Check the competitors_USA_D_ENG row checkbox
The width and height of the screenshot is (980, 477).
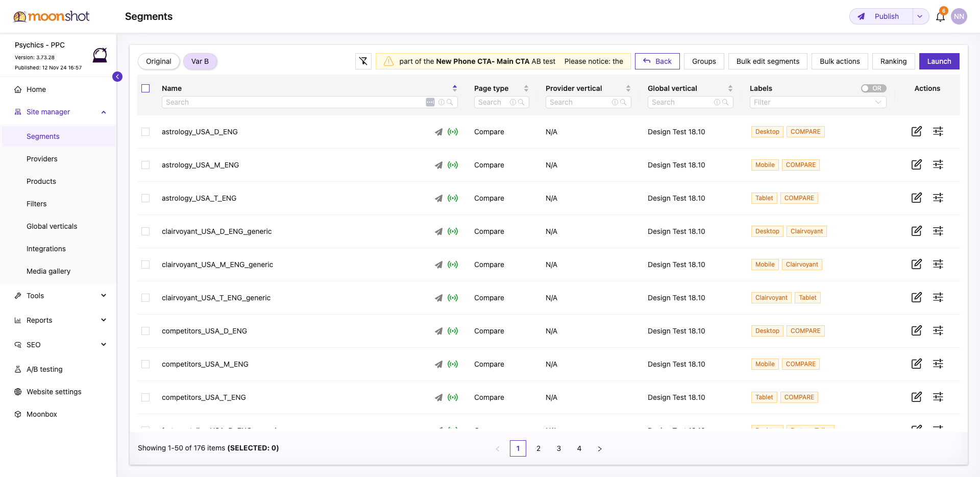(145, 331)
